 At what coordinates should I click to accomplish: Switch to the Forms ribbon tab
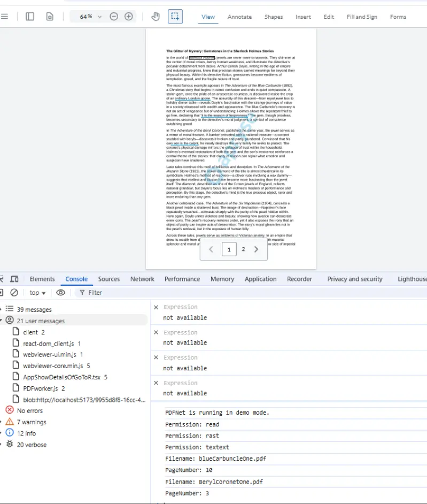398,17
